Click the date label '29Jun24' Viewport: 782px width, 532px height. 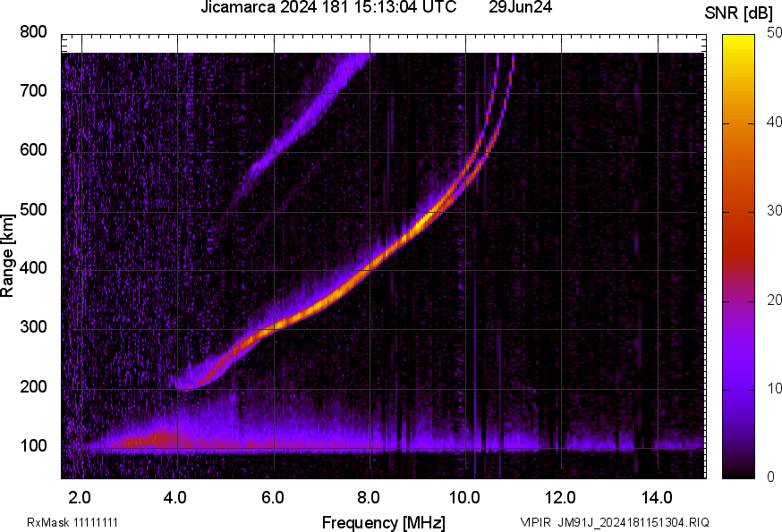pyautogui.click(x=520, y=7)
